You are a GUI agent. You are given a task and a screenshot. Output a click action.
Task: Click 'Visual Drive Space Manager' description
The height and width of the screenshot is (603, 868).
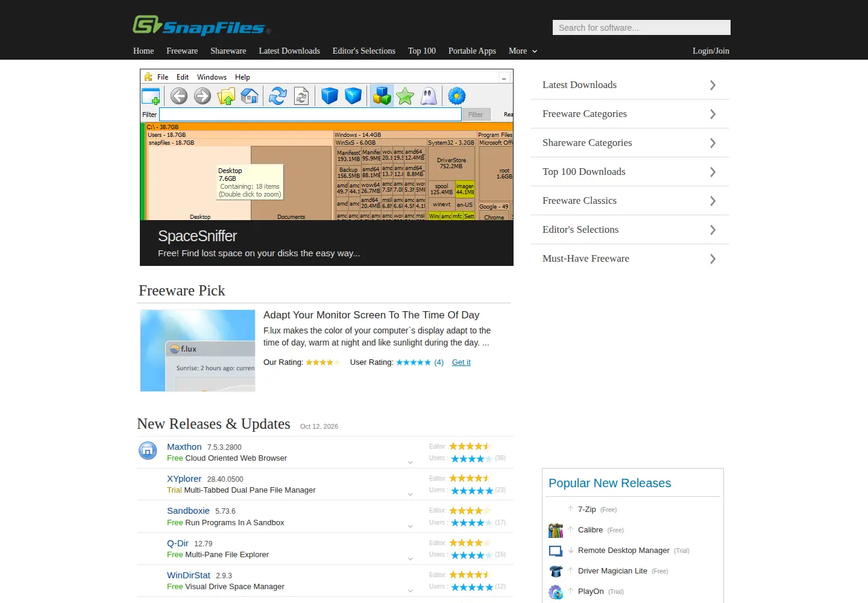pyautogui.click(x=234, y=587)
